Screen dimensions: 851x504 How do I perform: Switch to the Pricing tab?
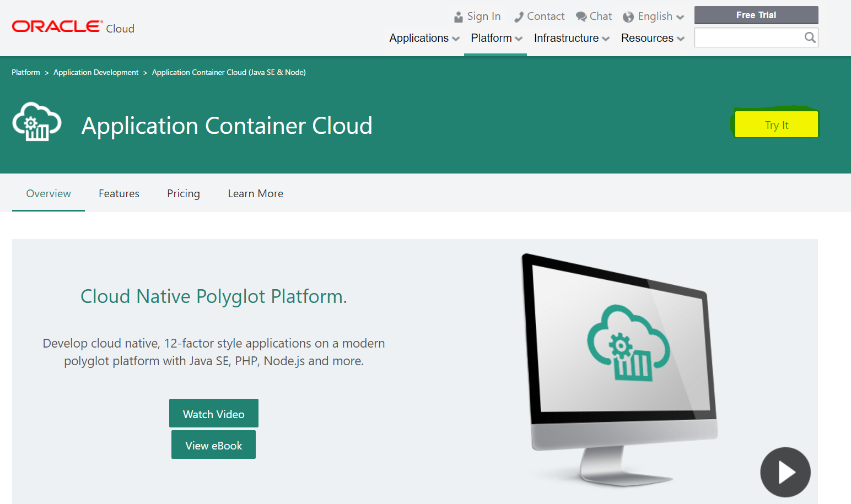point(184,193)
